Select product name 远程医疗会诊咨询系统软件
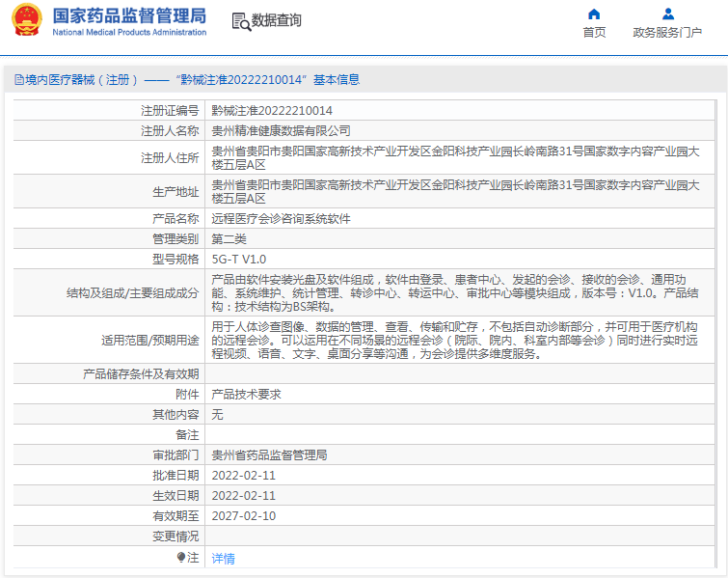Viewport: 728px width, 578px height. pos(282,218)
